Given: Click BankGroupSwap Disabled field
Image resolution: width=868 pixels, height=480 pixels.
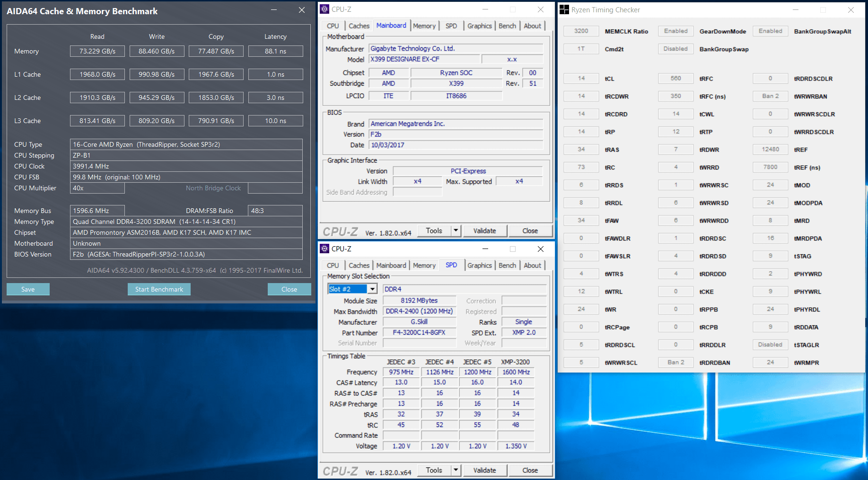Looking at the screenshot, I should (676, 49).
